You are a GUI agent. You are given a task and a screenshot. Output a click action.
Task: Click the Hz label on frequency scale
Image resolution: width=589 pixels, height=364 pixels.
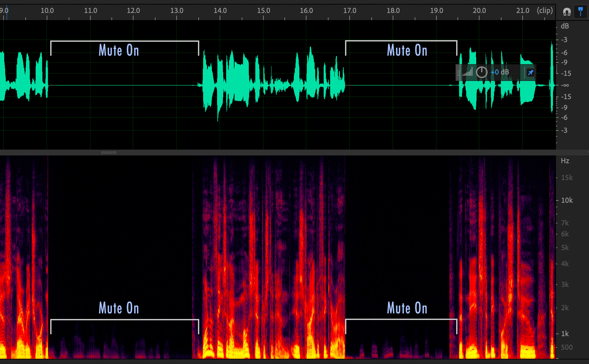pyautogui.click(x=565, y=161)
